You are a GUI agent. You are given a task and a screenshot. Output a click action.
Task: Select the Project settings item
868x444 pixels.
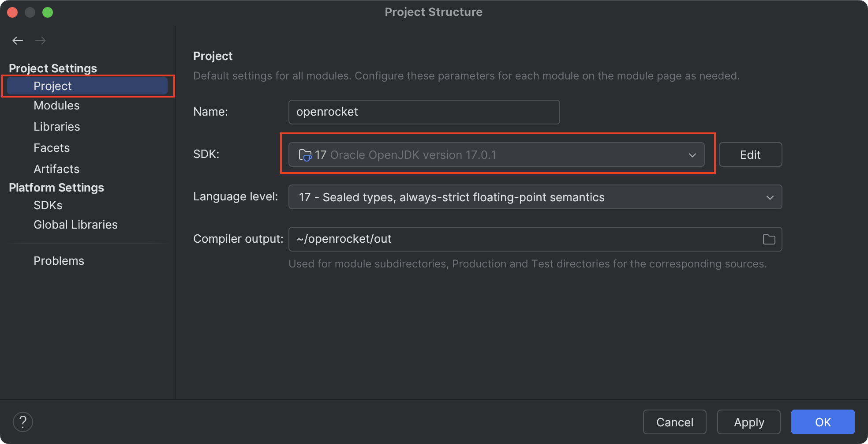[x=52, y=86]
